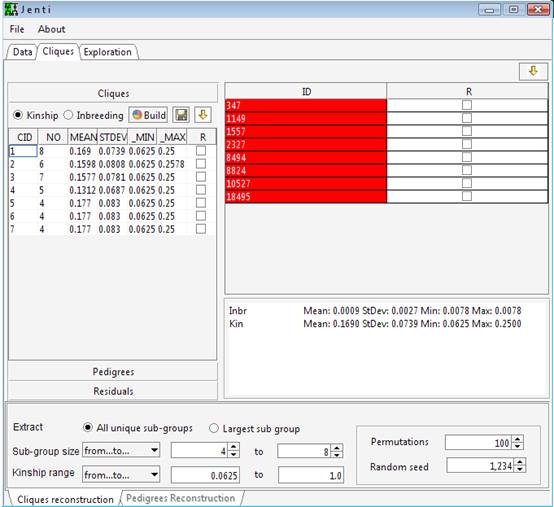Click the Jenti application icon in title bar

[11, 9]
